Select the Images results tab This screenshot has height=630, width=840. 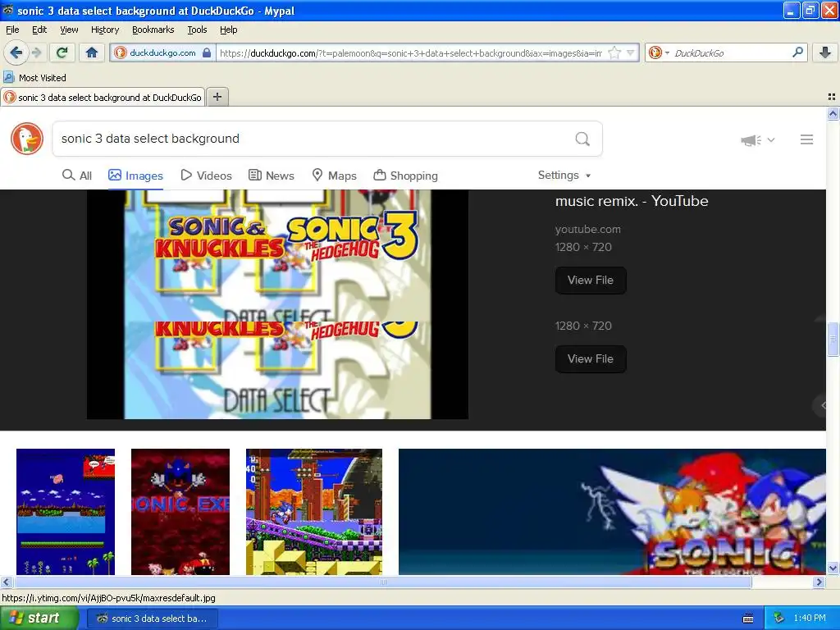135,176
